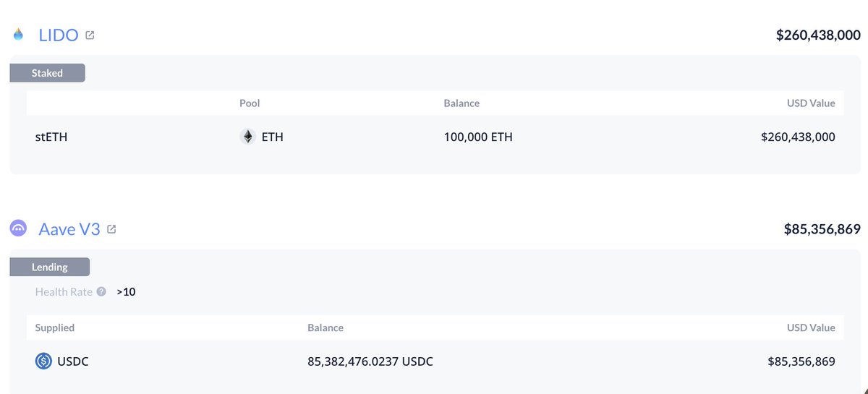Click the stETH row name
The height and width of the screenshot is (394, 868).
[x=51, y=137]
